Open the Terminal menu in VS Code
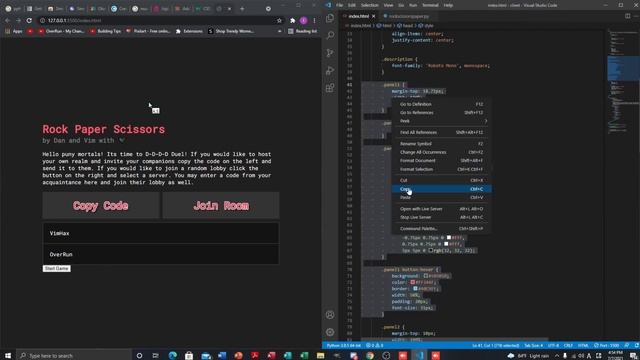Viewport: 640px width, 360px height. tap(430, 5)
